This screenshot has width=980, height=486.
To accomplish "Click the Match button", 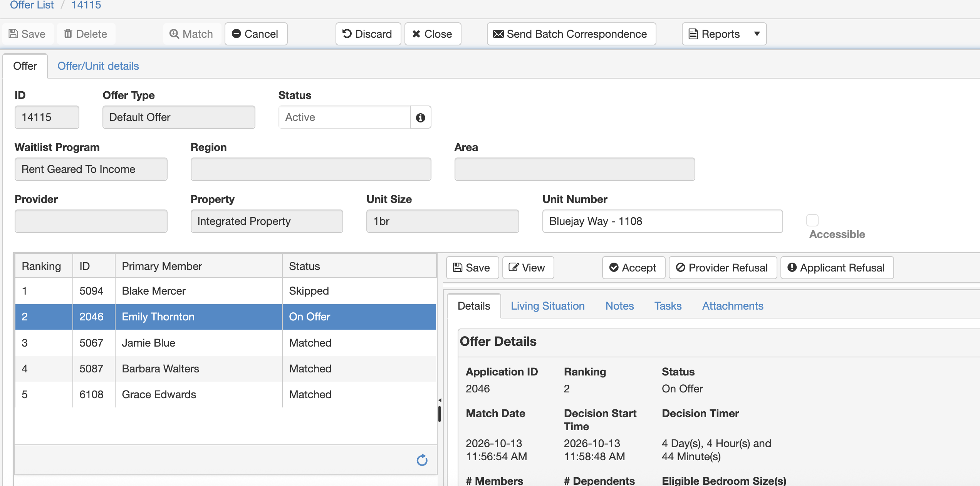I will click(x=191, y=34).
